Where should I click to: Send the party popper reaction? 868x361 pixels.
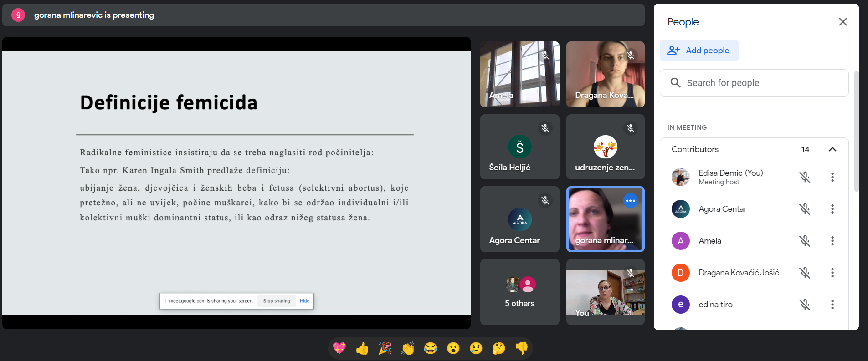(x=385, y=348)
